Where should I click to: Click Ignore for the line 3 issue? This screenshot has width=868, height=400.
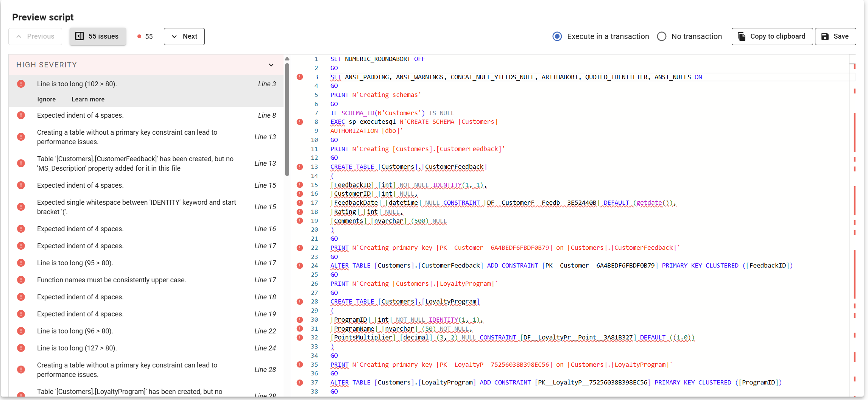pyautogui.click(x=46, y=99)
